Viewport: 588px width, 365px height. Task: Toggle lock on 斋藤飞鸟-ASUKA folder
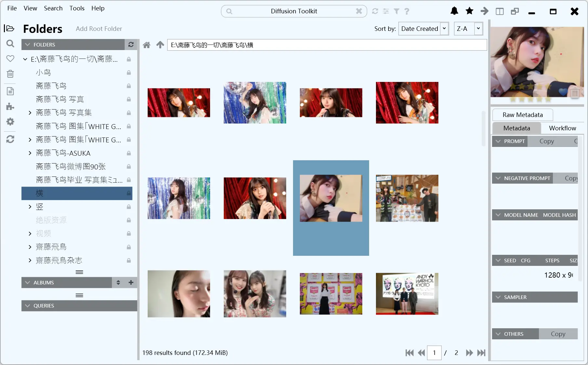point(129,153)
